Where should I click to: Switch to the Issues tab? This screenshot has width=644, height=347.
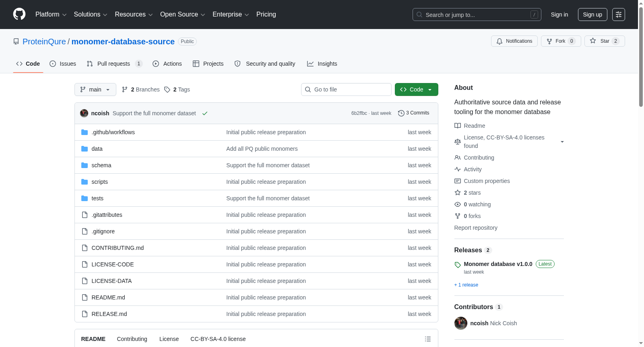tap(63, 64)
